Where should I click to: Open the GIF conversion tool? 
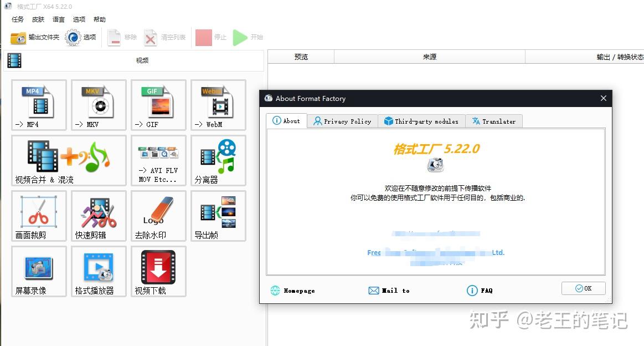click(x=158, y=105)
